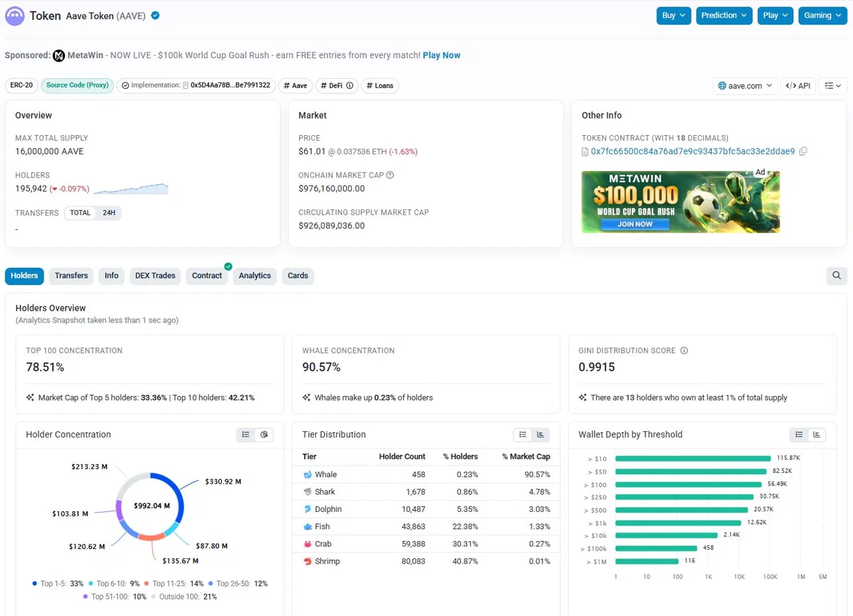Click sparkle icon beside 13 holders text
Screen dimensions: 853x616
[583, 397]
